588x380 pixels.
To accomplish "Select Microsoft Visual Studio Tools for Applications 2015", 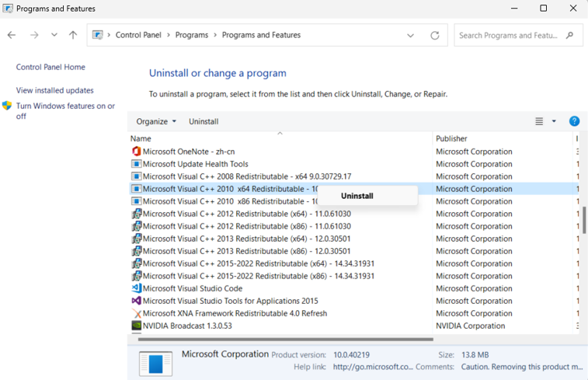I will click(230, 301).
